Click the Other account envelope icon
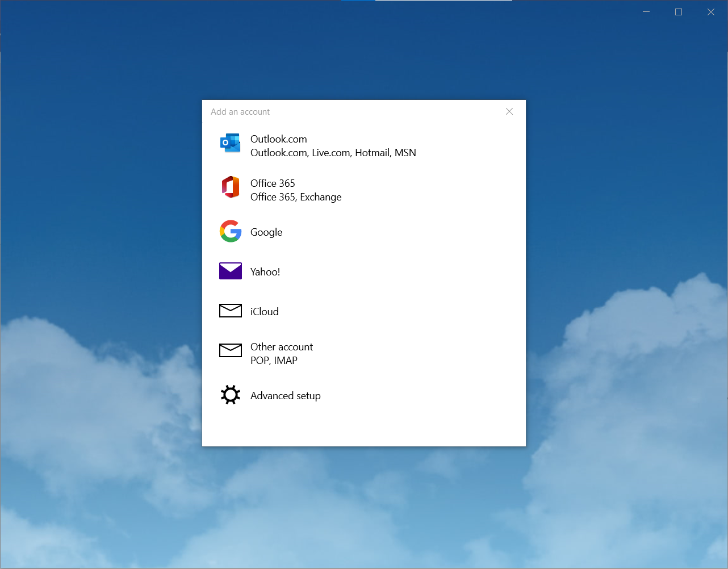This screenshot has height=569, width=728. (x=231, y=350)
